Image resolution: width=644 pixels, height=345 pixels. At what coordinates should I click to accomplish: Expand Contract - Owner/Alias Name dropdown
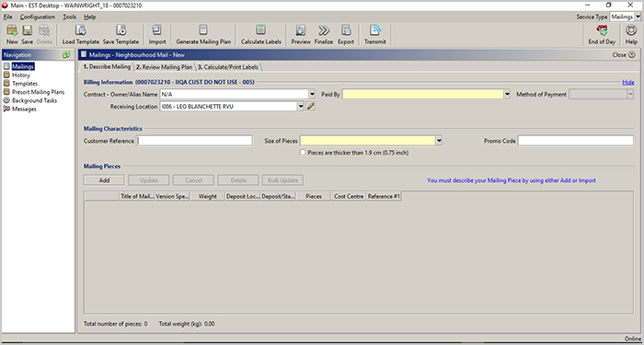tap(312, 95)
